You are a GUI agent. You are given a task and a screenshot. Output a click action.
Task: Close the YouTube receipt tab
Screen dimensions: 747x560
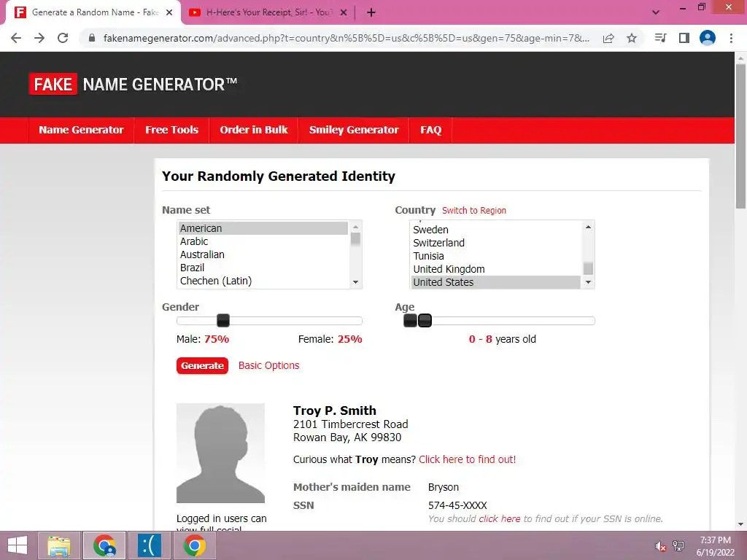click(x=343, y=12)
